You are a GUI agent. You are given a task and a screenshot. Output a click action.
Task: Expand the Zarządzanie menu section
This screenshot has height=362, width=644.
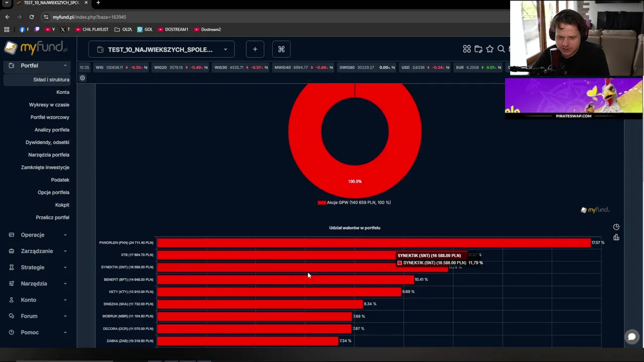[38, 251]
